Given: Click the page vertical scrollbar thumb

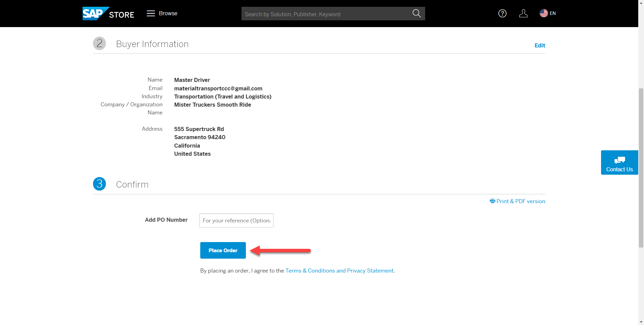Looking at the screenshot, I should 641,168.
